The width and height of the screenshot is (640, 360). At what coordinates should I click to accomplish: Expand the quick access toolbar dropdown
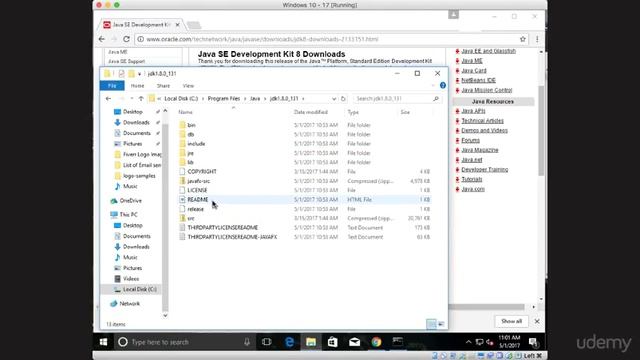(140, 74)
